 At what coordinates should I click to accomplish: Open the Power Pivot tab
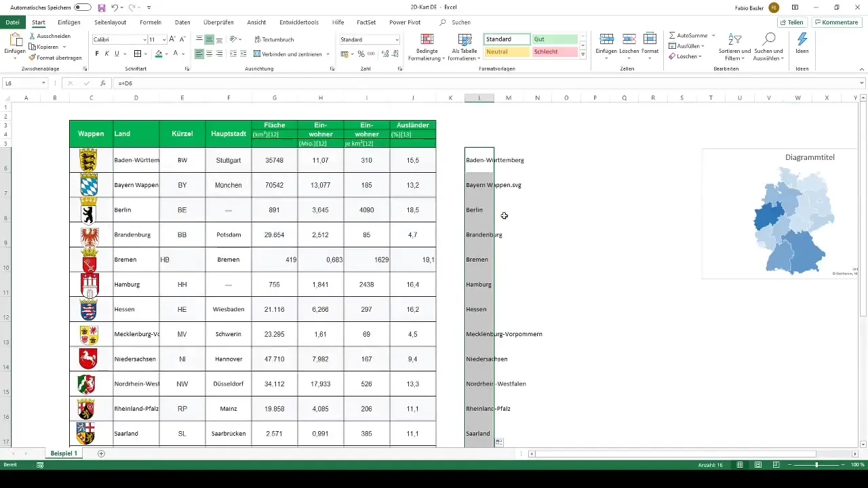[x=405, y=22]
